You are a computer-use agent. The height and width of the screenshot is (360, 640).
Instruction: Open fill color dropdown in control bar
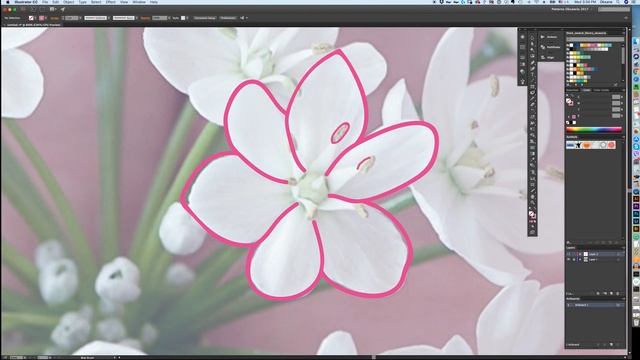pos(36,18)
